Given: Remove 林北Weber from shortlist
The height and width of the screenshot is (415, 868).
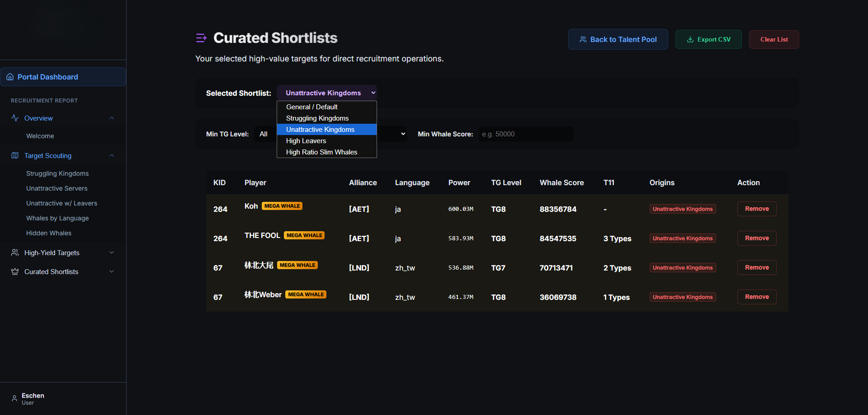Looking at the screenshot, I should [x=757, y=297].
